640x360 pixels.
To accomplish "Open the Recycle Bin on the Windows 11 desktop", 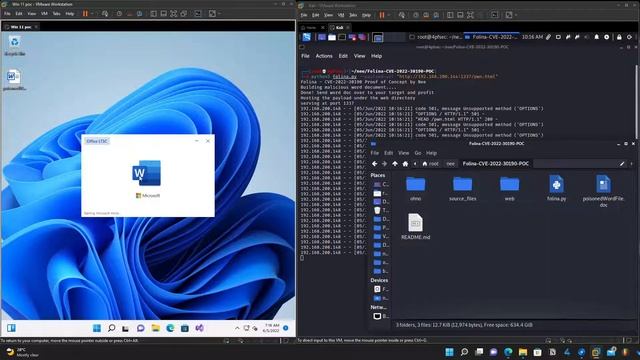I will tap(15, 45).
